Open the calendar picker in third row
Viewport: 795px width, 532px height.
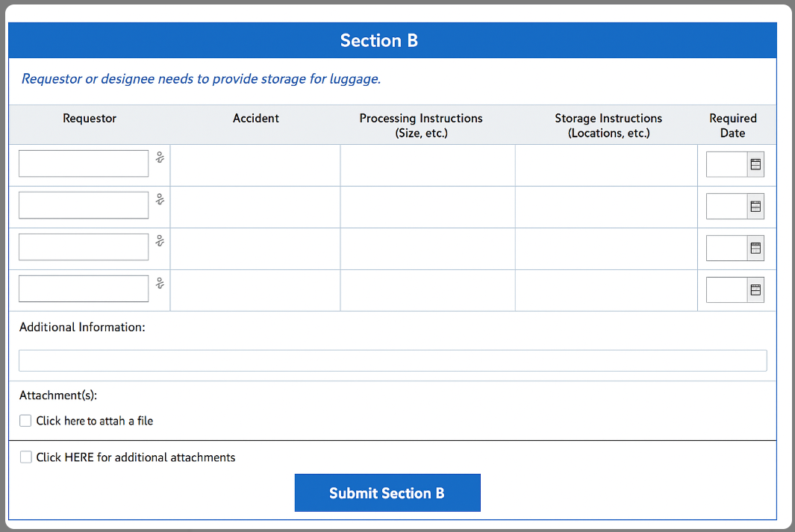[x=755, y=248]
